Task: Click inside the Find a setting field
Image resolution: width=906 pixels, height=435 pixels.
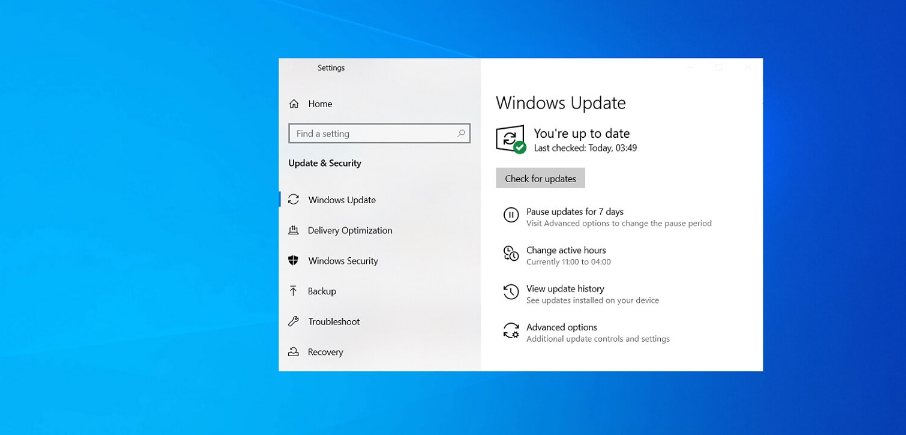Action: click(x=379, y=133)
